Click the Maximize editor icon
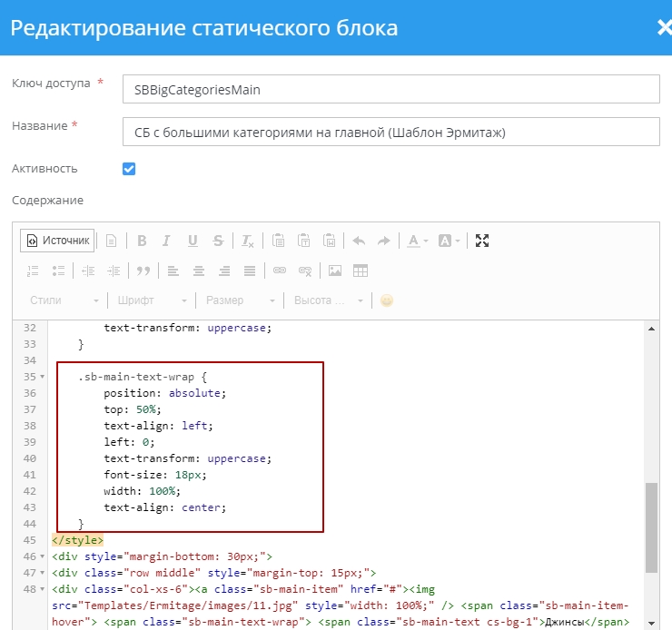Viewport: 672px width, 630px height. 482,241
